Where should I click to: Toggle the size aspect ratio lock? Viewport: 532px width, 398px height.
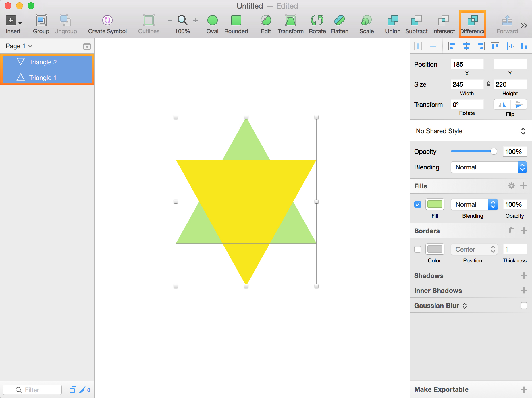coord(489,84)
